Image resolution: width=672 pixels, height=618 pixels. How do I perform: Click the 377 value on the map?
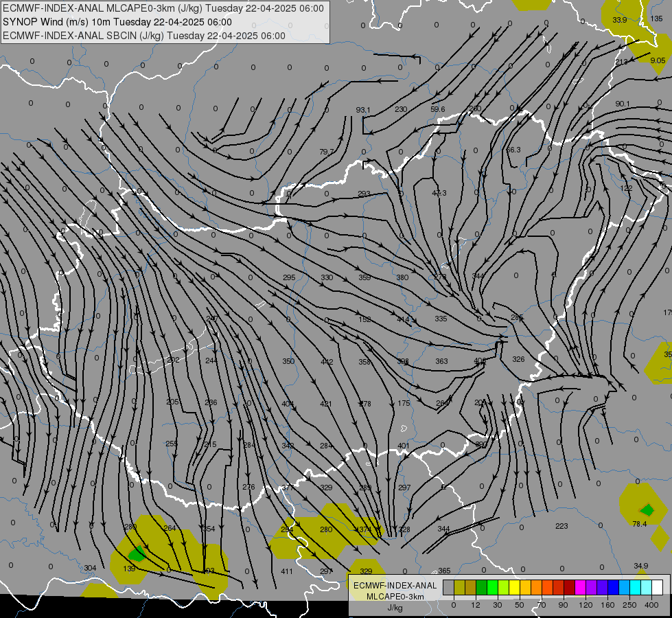[288, 488]
